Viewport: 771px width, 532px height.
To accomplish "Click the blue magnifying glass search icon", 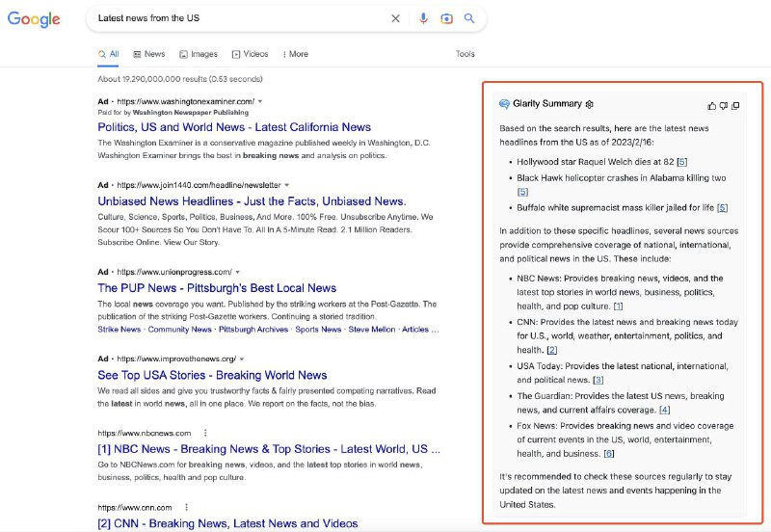I will [x=469, y=18].
